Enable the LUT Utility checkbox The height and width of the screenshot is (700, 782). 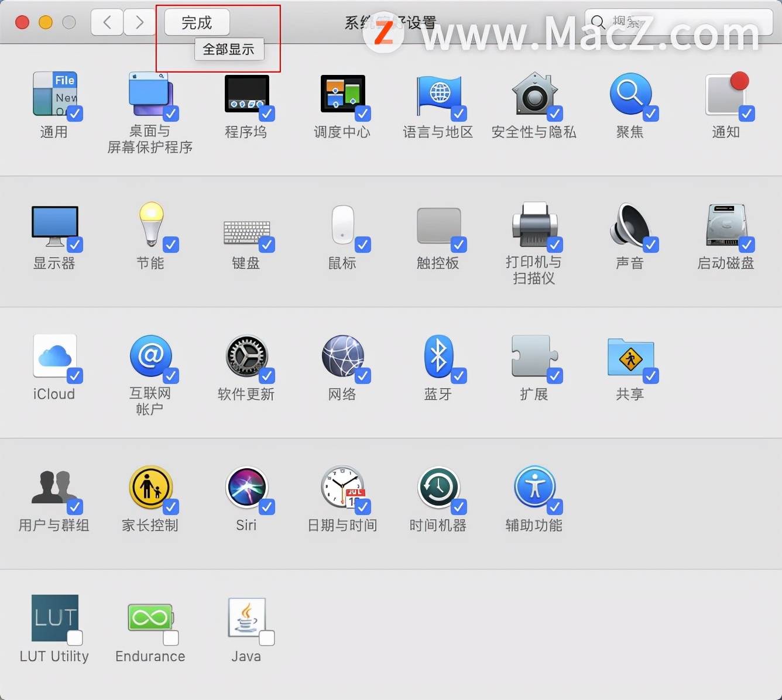(75, 637)
